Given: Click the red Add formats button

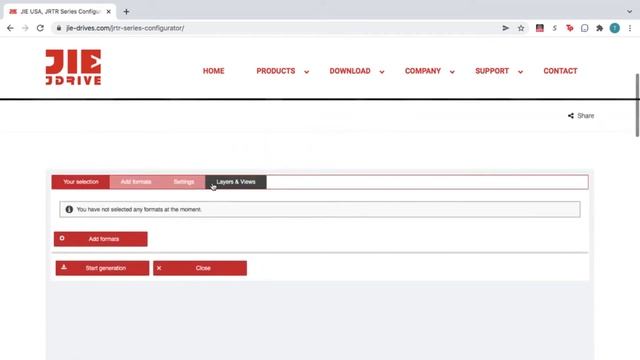Looking at the screenshot, I should pos(101,239).
